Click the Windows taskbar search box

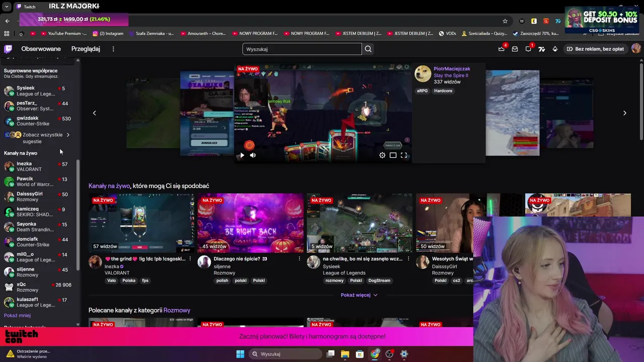point(285,354)
